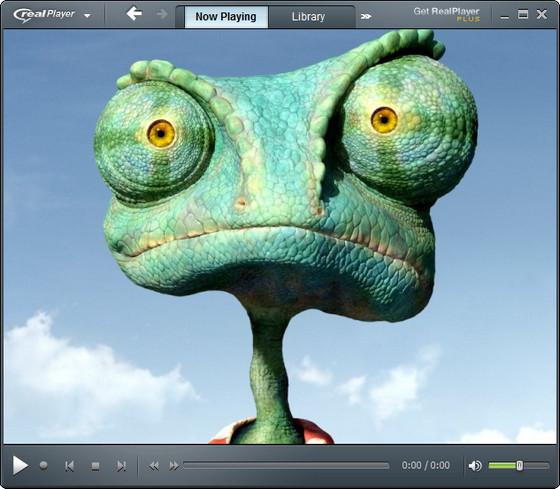Click the grayed forward navigation arrow
560x489 pixels.
pos(162,14)
